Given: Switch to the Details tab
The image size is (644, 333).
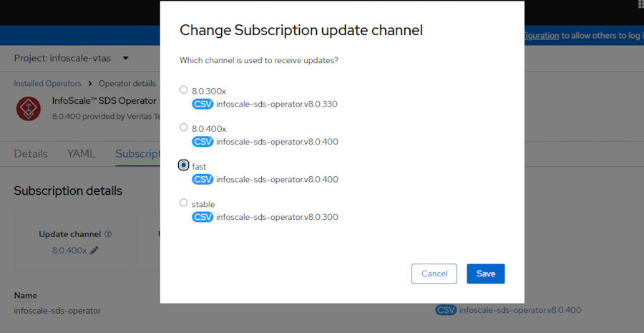Looking at the screenshot, I should (31, 154).
